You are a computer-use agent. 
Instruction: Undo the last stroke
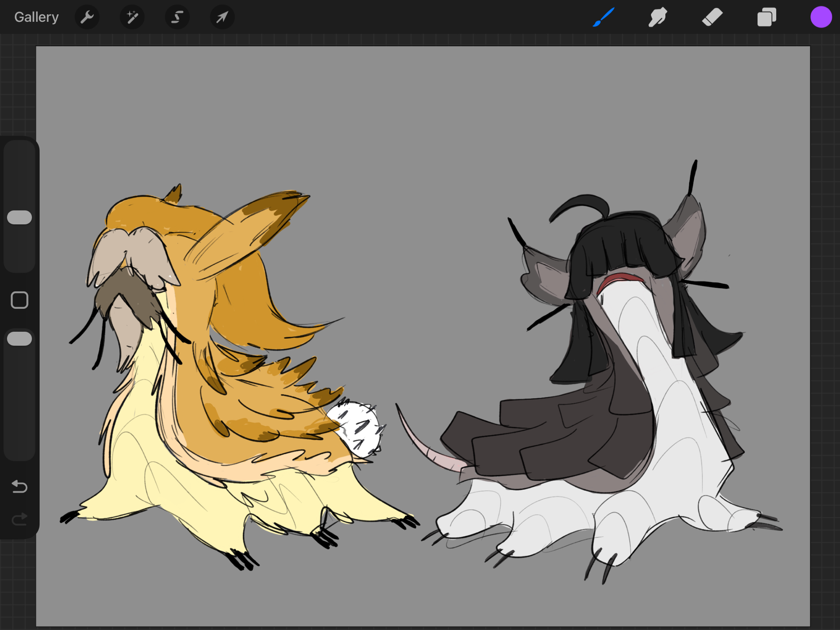(19, 486)
